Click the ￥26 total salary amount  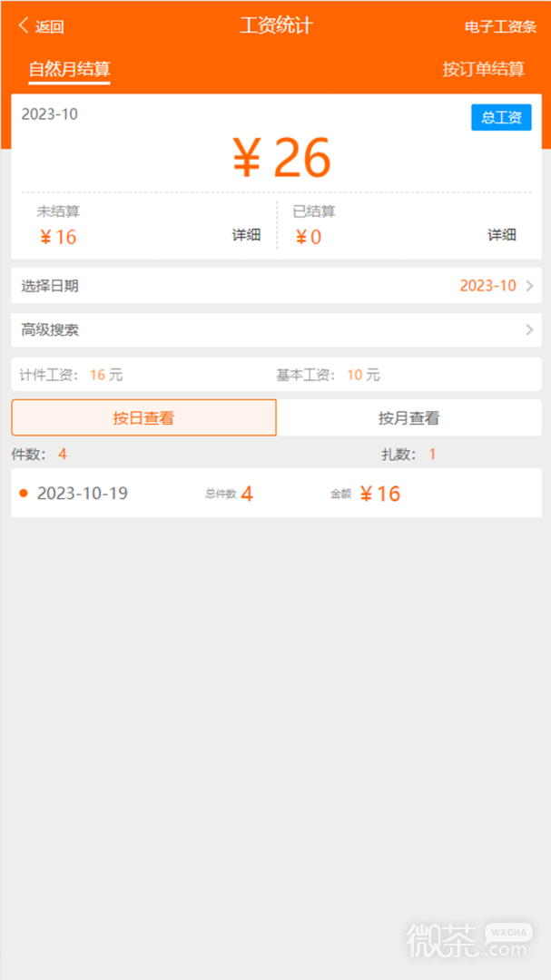pos(281,159)
